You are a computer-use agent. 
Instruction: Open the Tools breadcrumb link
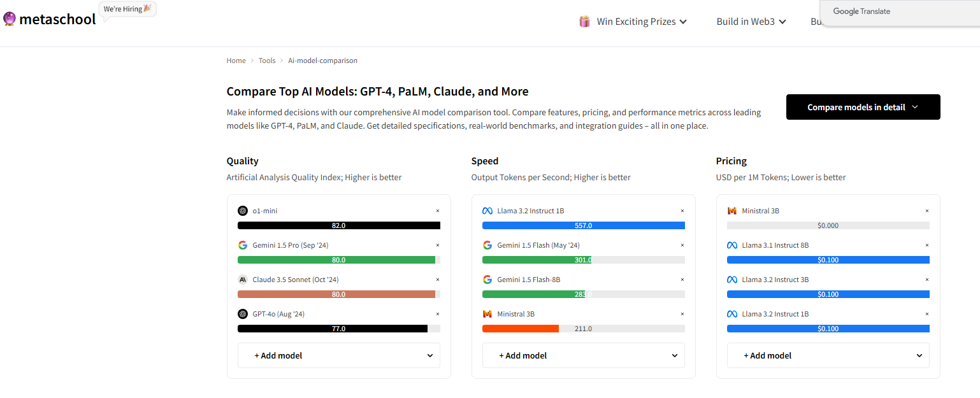267,60
